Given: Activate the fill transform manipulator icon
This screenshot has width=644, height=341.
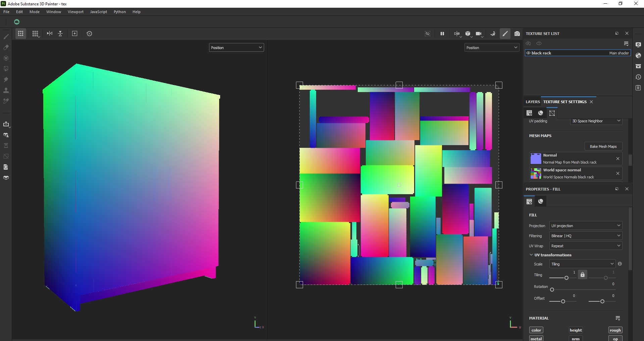Looking at the screenshot, I should click(x=21, y=34).
